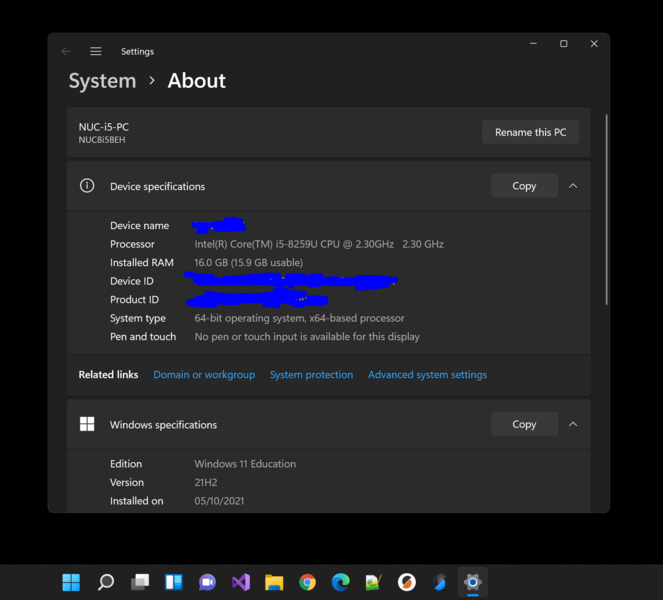This screenshot has height=600, width=663.
Task: Launch Google Chrome from the taskbar
Action: tap(307, 582)
